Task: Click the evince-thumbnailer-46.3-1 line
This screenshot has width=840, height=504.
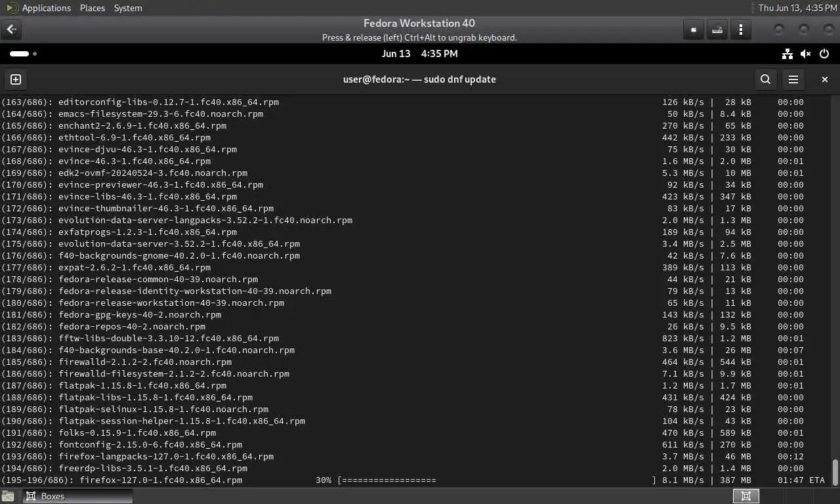Action: (x=402, y=209)
